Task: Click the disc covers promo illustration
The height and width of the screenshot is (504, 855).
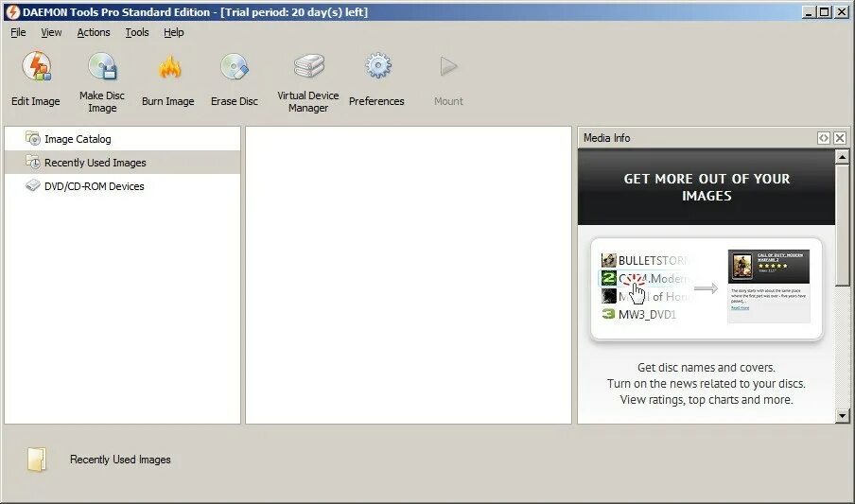Action: 707,289
